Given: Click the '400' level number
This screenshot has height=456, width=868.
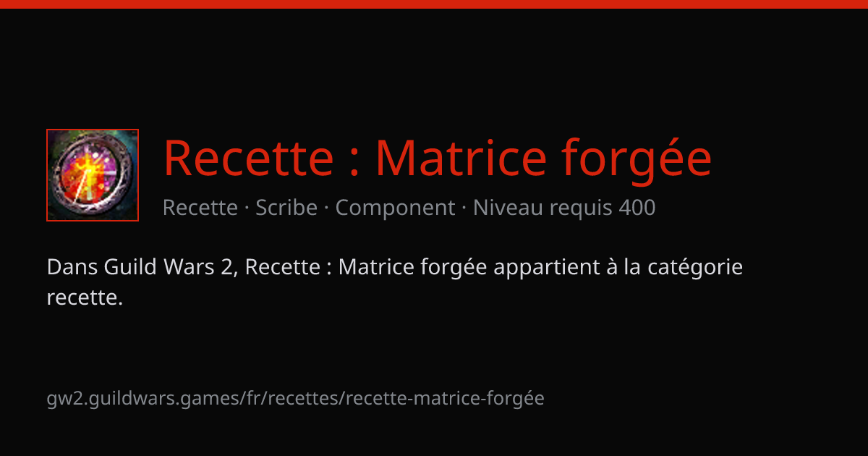Looking at the screenshot, I should (637, 208).
